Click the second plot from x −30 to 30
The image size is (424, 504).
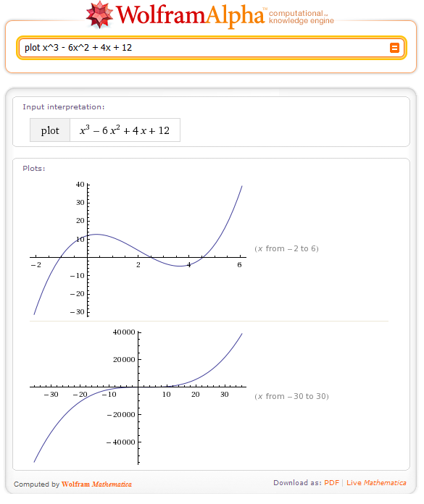pyautogui.click(x=138, y=398)
